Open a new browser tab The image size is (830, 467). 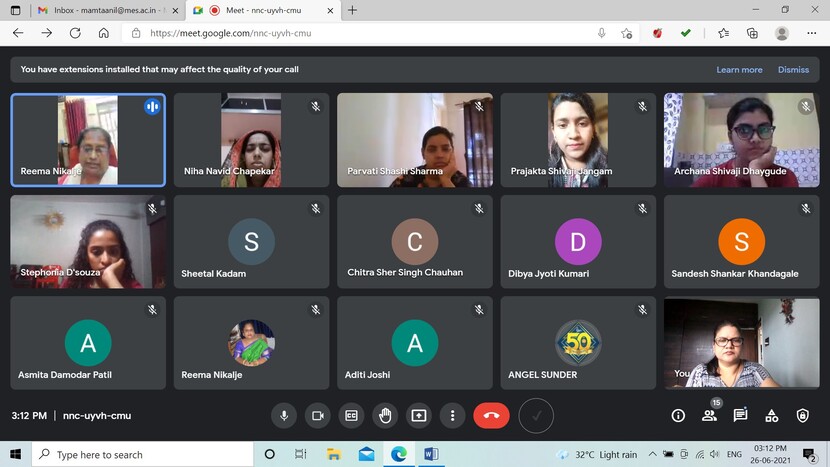(x=352, y=10)
